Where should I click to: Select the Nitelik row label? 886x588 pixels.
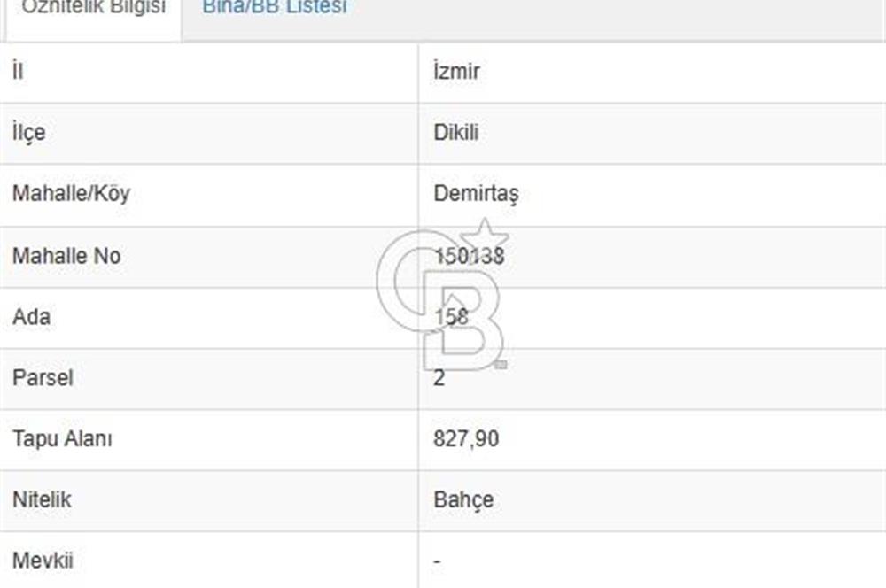coord(42,499)
